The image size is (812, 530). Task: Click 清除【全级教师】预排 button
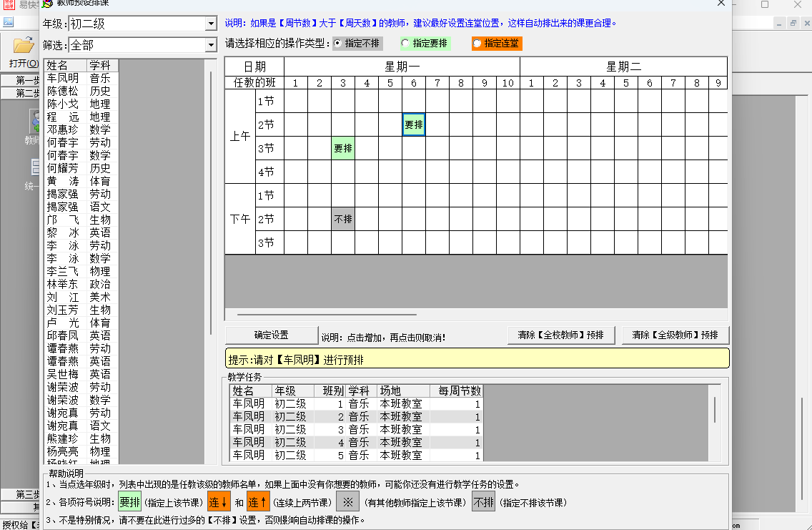[x=675, y=335]
